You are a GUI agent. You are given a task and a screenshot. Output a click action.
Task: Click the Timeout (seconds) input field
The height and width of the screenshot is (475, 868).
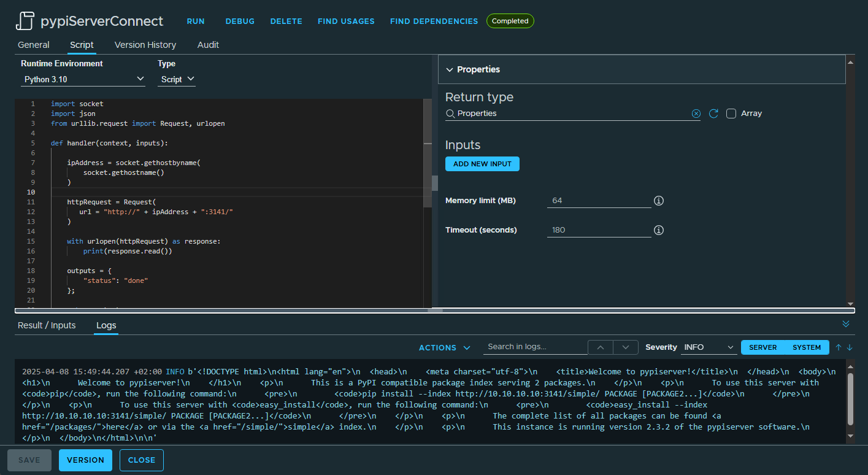point(599,230)
